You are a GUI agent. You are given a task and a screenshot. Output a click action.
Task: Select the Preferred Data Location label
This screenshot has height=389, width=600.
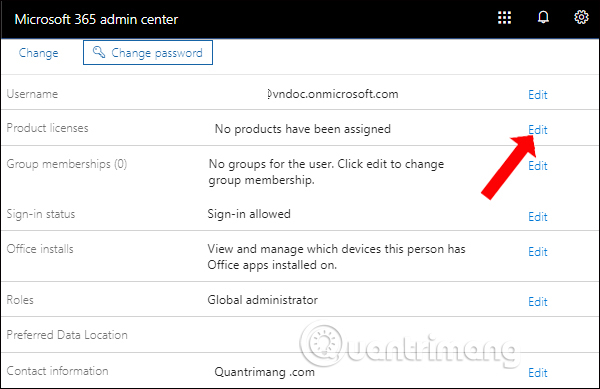pyautogui.click(x=67, y=335)
